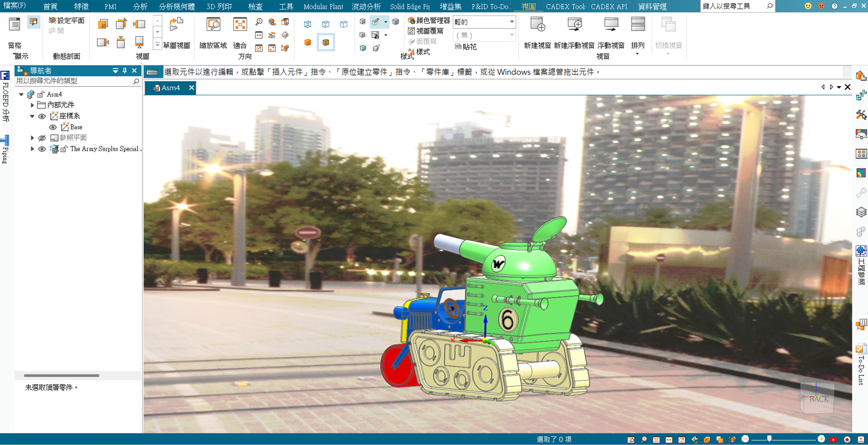The height and width of the screenshot is (445, 868).
Task: Hide The Army Surplus Special component
Action: [x=42, y=149]
